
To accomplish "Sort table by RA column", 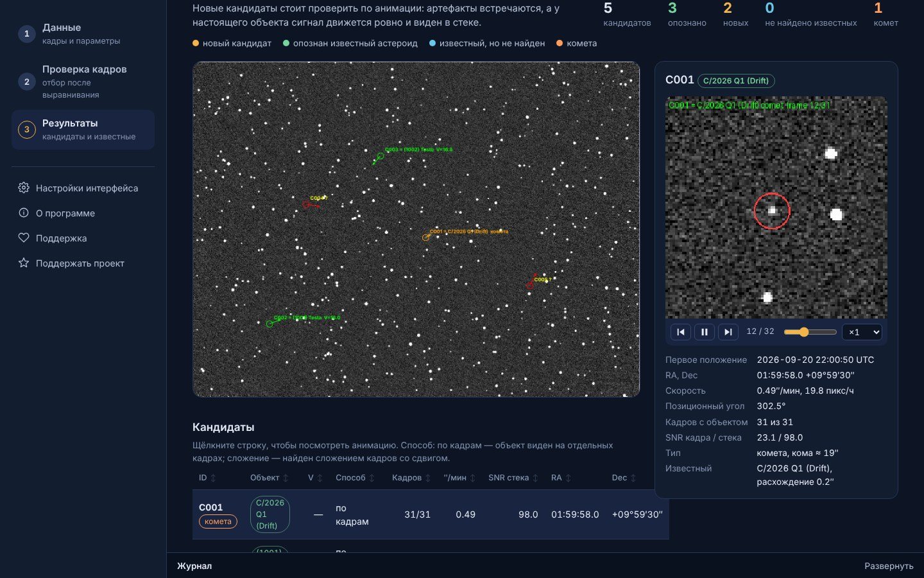I will pyautogui.click(x=561, y=478).
